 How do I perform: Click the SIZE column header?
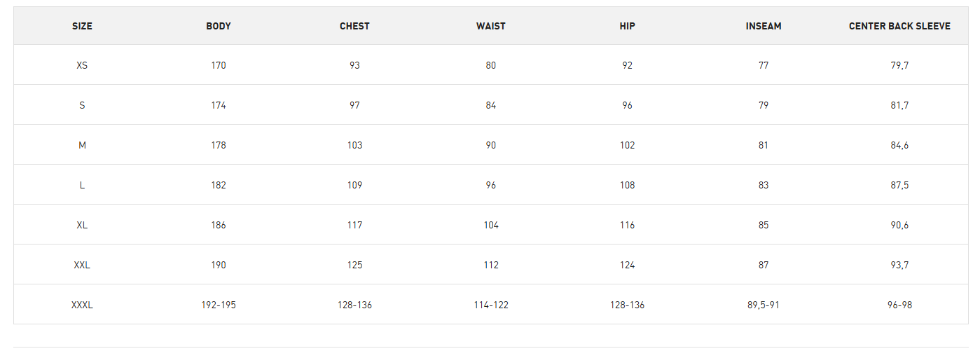[x=82, y=26]
